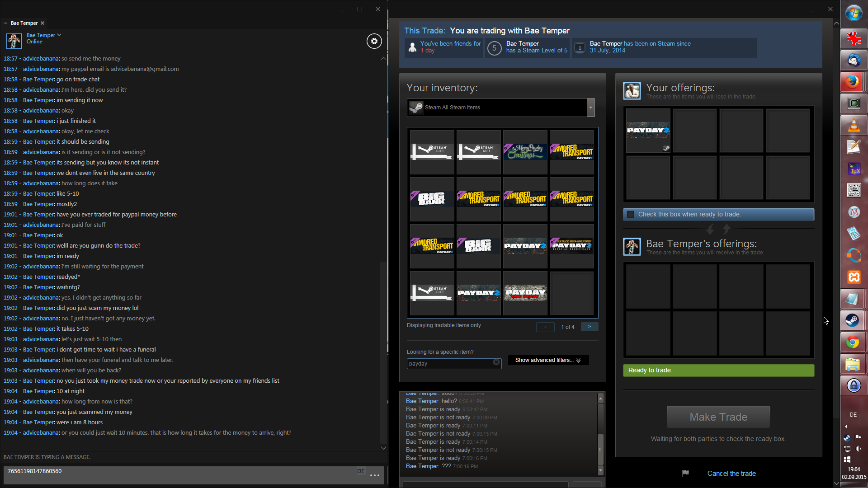Viewport: 868px width, 488px height.
Task: Go to next inventory page
Action: click(x=590, y=327)
